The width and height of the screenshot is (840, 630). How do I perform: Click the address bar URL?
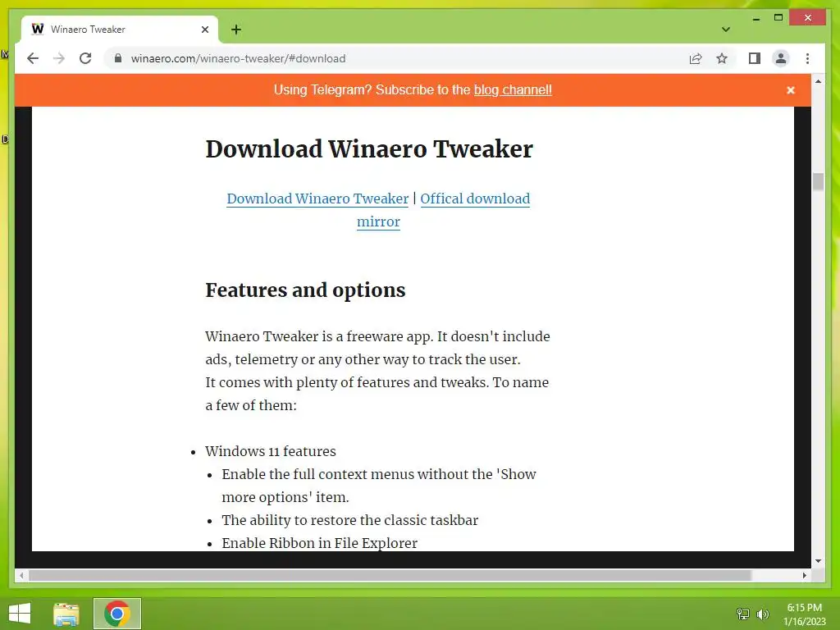239,58
